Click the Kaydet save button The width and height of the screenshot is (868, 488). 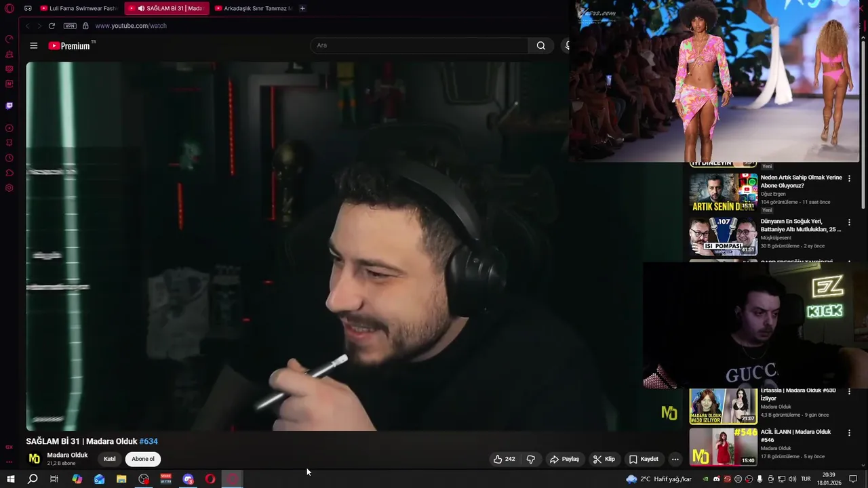pos(644,459)
